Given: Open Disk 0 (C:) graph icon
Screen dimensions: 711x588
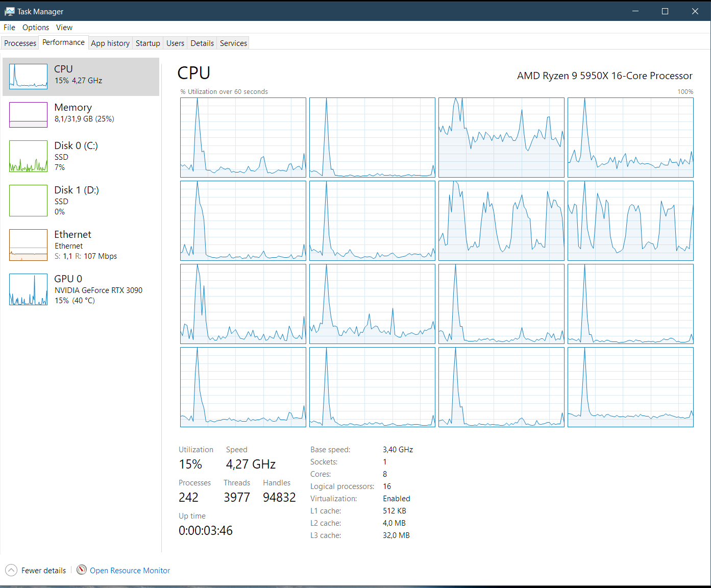Looking at the screenshot, I should point(28,156).
